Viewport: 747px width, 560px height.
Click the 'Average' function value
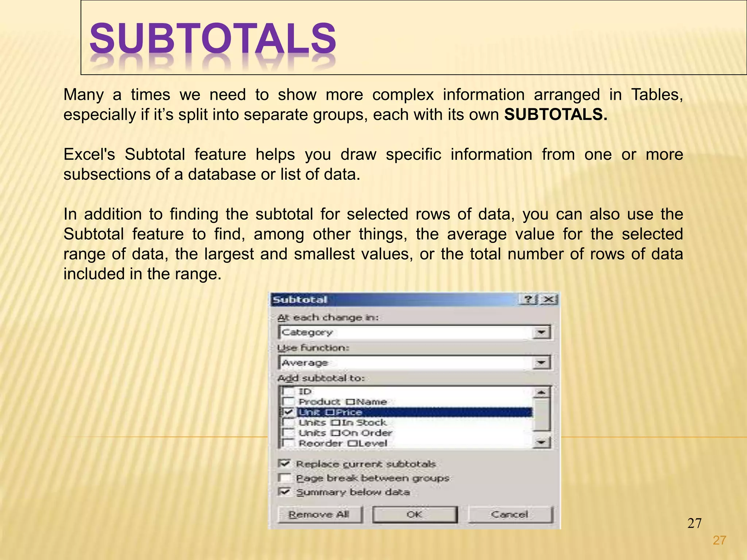305,363
